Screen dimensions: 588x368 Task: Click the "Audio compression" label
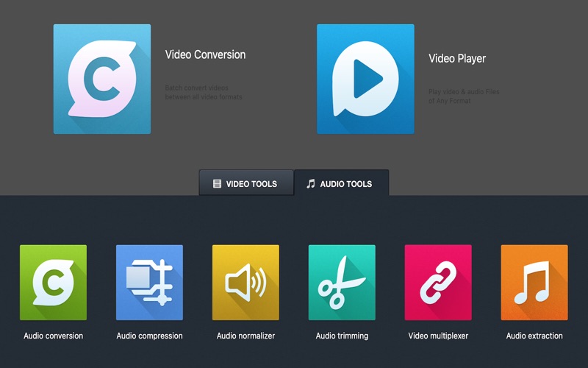pyautogui.click(x=149, y=336)
